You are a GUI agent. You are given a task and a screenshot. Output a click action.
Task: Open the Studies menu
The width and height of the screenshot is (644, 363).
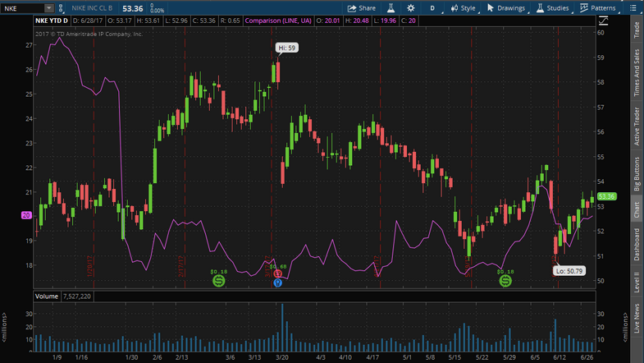pyautogui.click(x=553, y=8)
